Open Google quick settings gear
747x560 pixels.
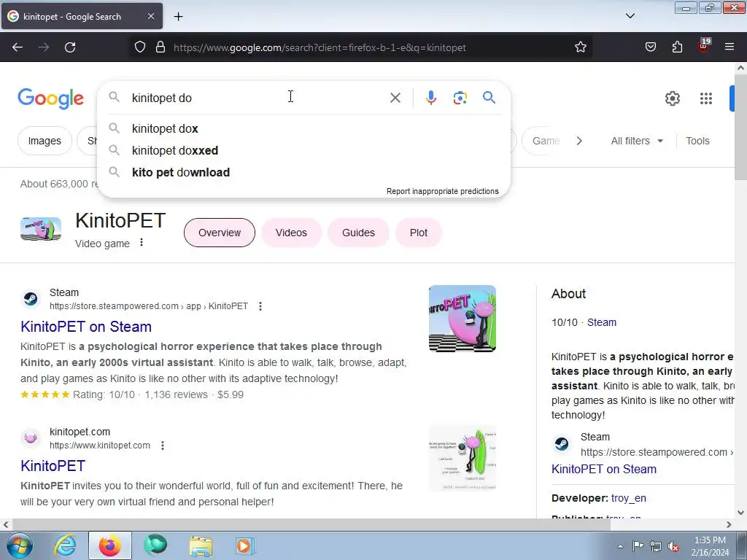pyautogui.click(x=672, y=98)
